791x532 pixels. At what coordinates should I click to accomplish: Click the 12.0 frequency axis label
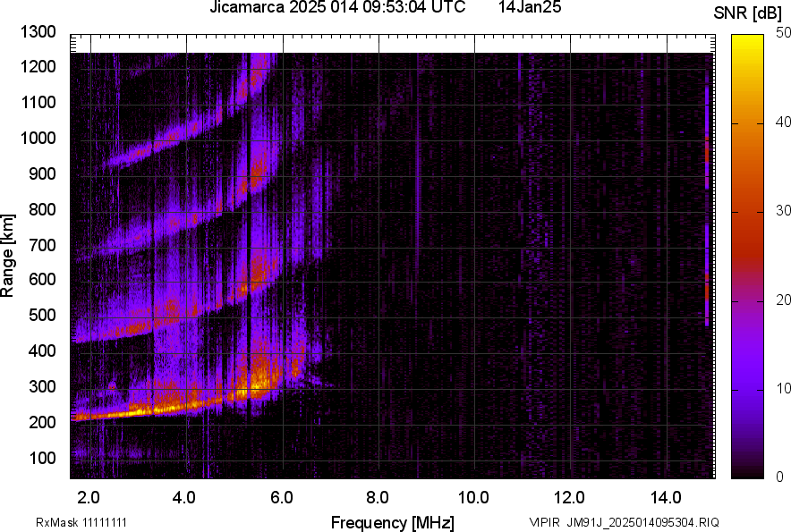coord(569,498)
